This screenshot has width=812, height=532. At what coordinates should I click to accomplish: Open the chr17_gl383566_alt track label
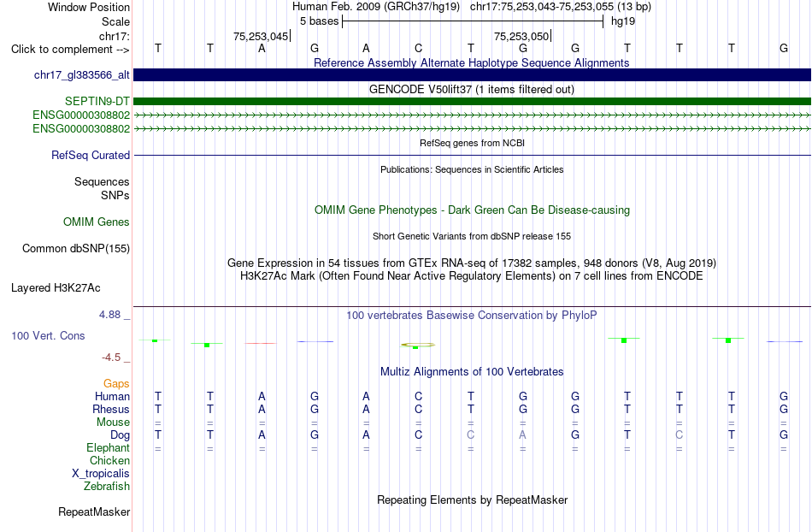click(82, 74)
